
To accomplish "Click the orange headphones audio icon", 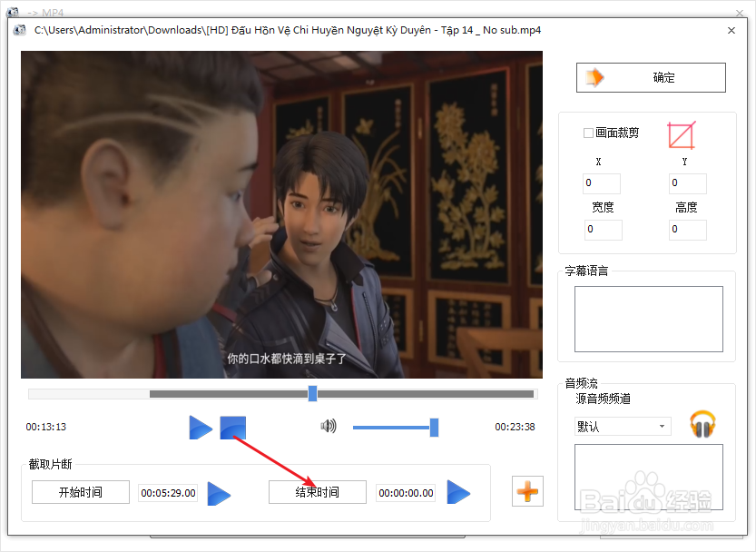I will [x=702, y=424].
